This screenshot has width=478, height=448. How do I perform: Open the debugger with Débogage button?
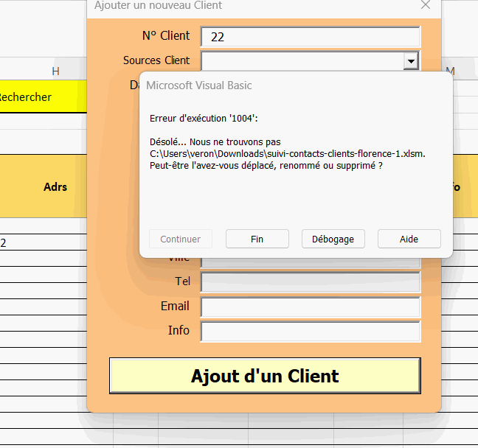click(333, 239)
